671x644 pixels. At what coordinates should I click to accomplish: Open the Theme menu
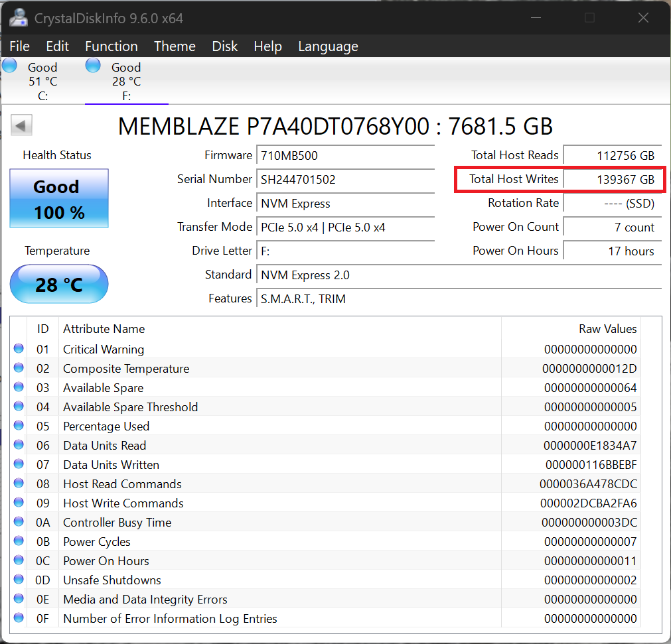175,46
